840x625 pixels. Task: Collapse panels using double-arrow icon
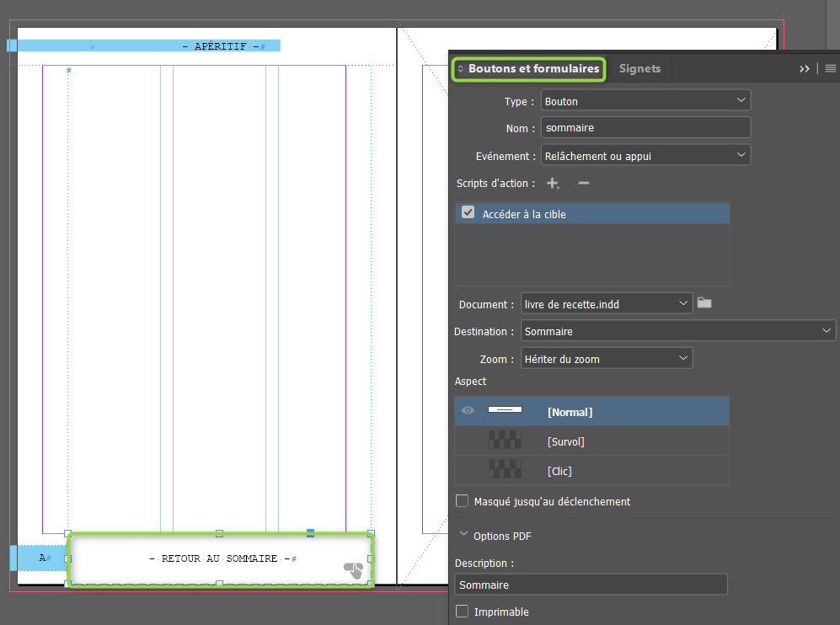804,68
